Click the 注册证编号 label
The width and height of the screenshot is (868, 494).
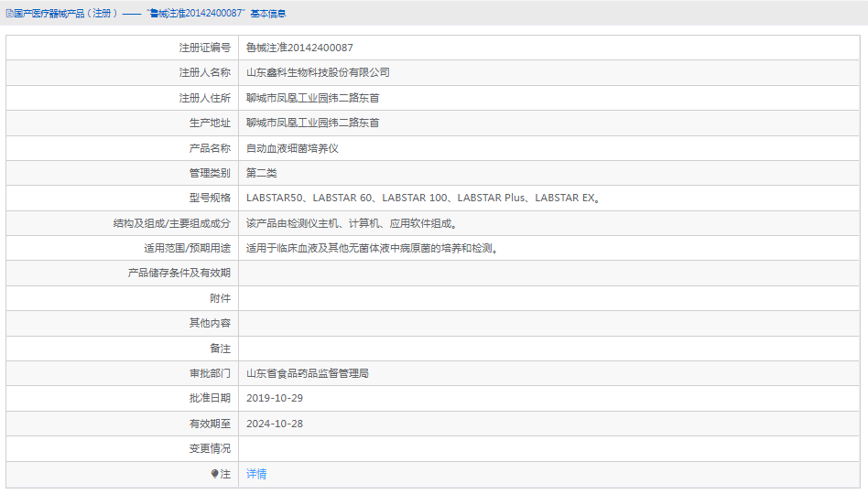pos(205,48)
